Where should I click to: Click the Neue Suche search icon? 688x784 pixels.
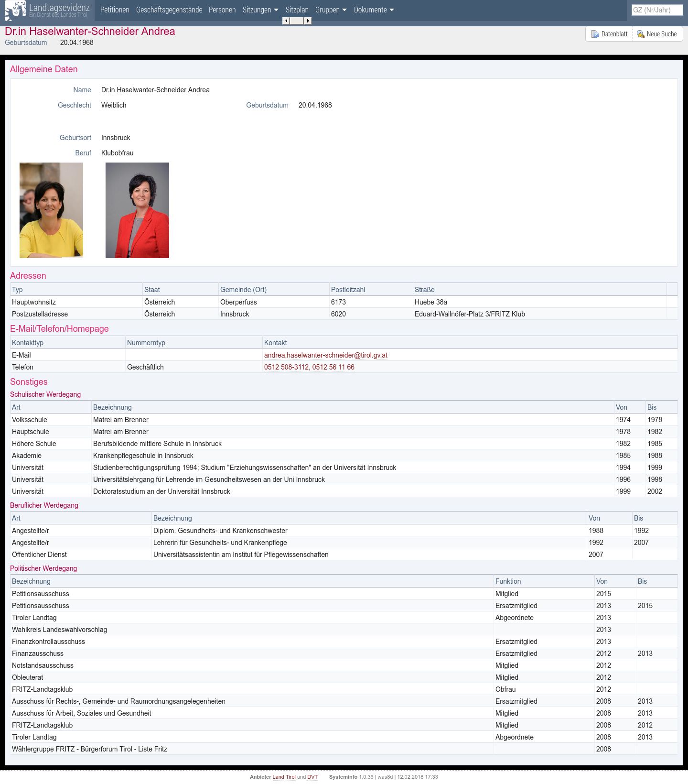641,34
